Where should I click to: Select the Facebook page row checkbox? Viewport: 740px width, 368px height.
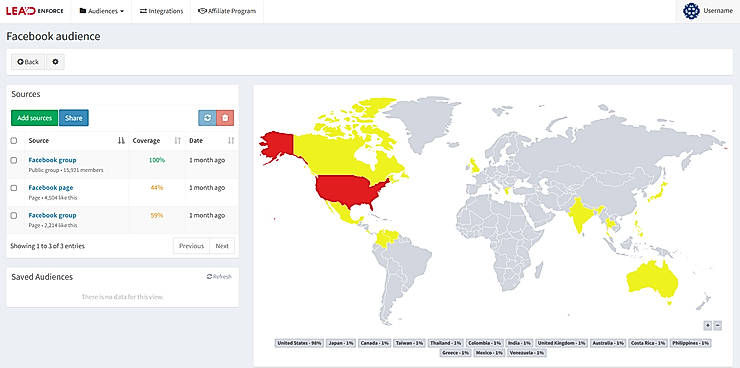[x=14, y=188]
